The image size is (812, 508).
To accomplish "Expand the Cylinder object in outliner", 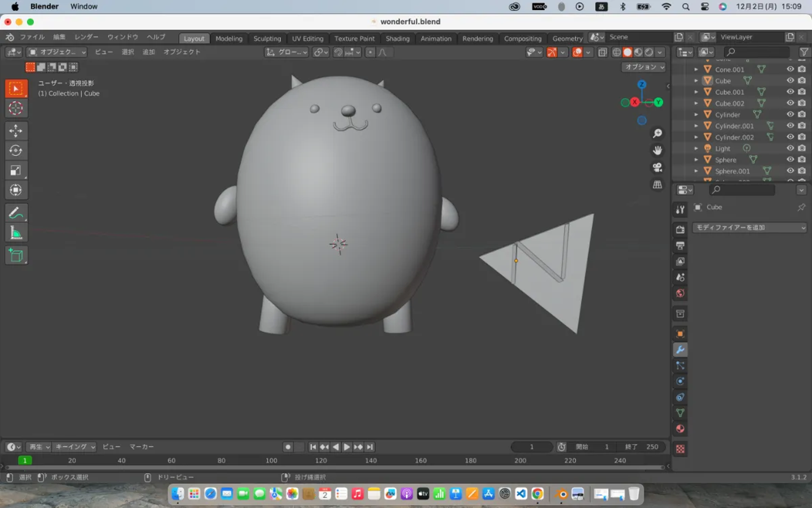I will [x=696, y=115].
